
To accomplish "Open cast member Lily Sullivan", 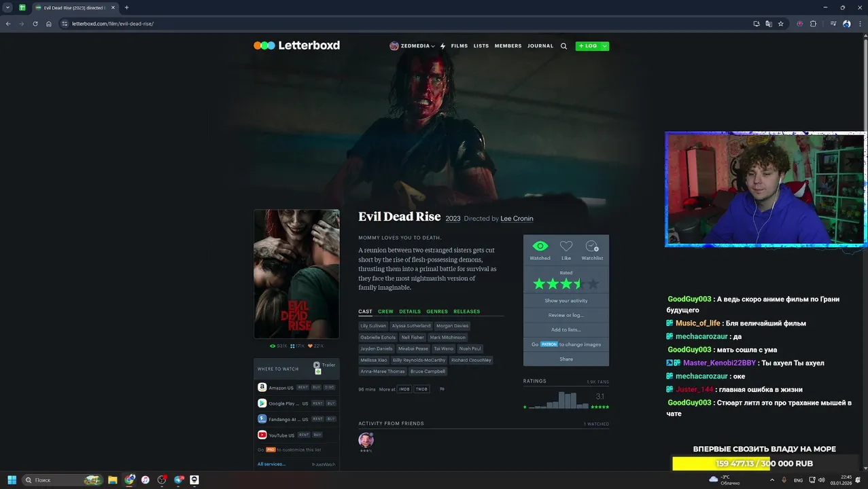I will (373, 326).
